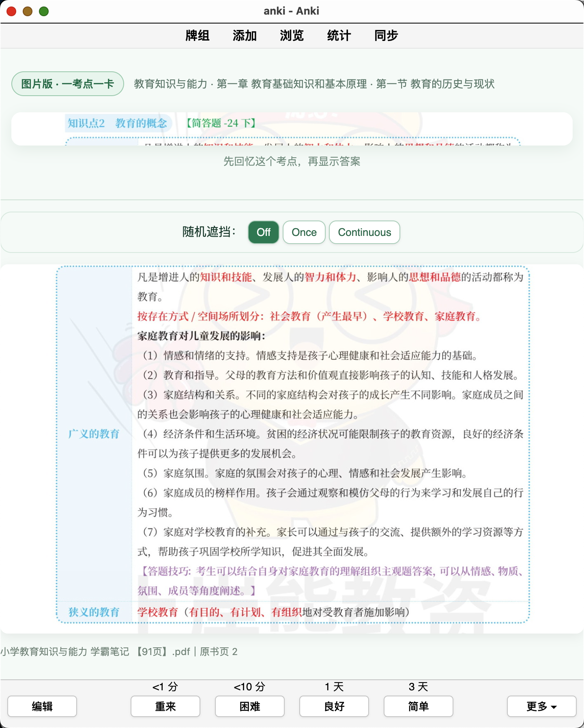Image resolution: width=584 pixels, height=728 pixels.
Task: Click the purple 答题技巧 tip text
Action: pos(331,581)
